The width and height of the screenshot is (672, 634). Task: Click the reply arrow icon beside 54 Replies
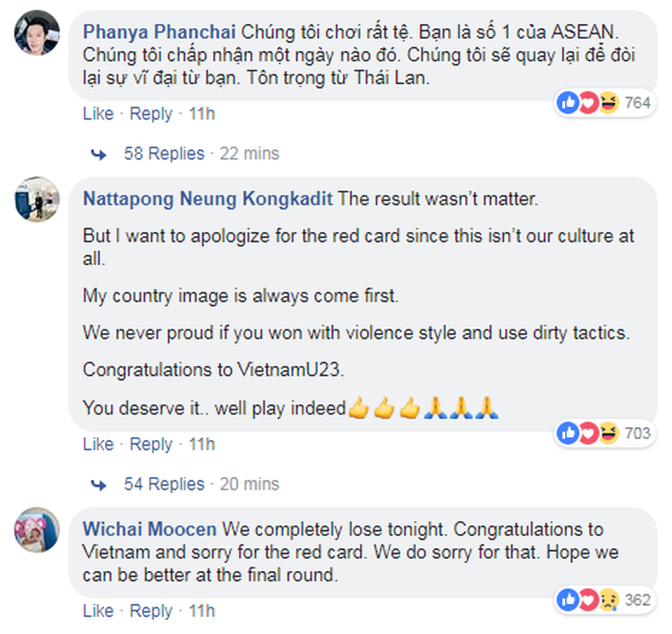pos(99,485)
